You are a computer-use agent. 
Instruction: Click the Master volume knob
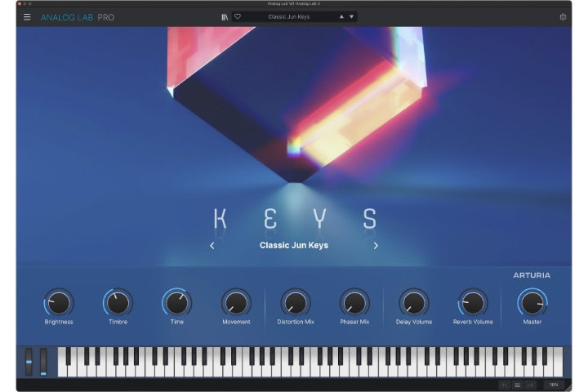click(x=532, y=303)
